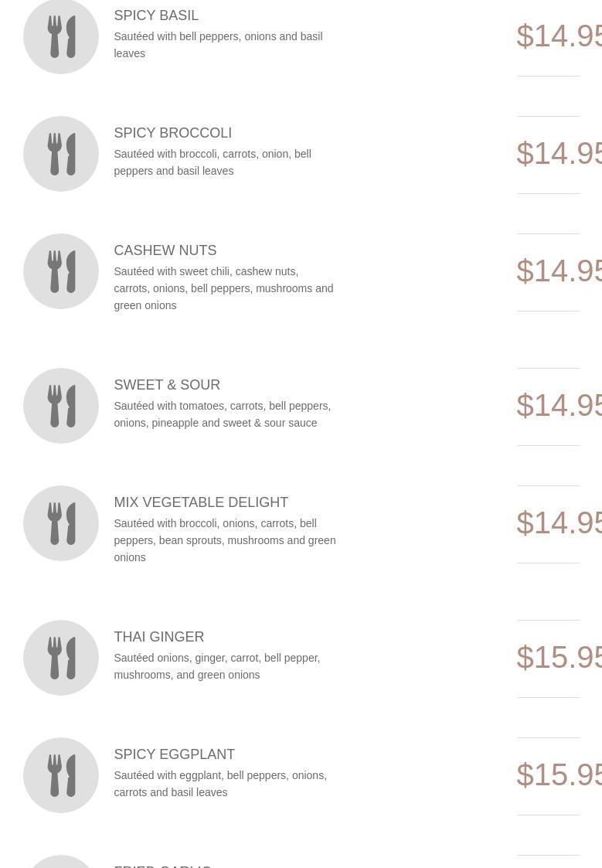Click the Sweet & Sour ingredients description
Image resolution: width=602 pixels, height=868 pixels.
[x=222, y=414]
